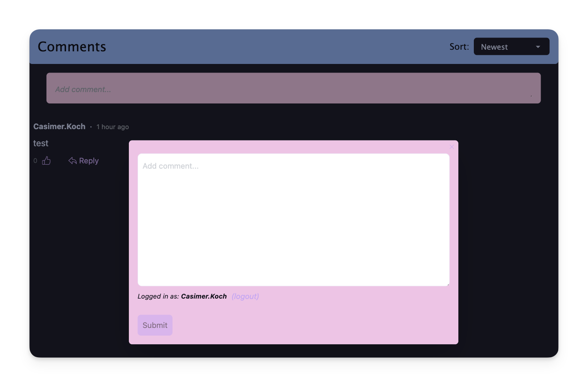Close the pink comment dialog
The height and width of the screenshot is (387, 588).
point(452,147)
